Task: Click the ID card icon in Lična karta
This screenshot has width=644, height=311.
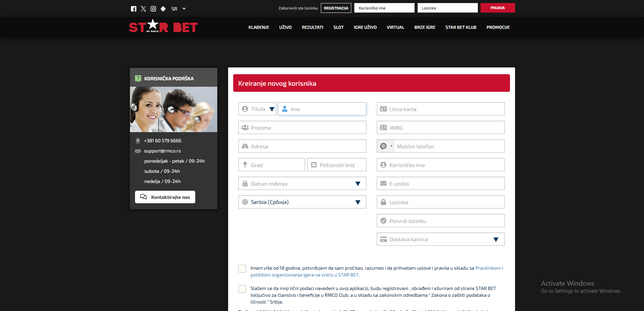Action: click(x=383, y=109)
